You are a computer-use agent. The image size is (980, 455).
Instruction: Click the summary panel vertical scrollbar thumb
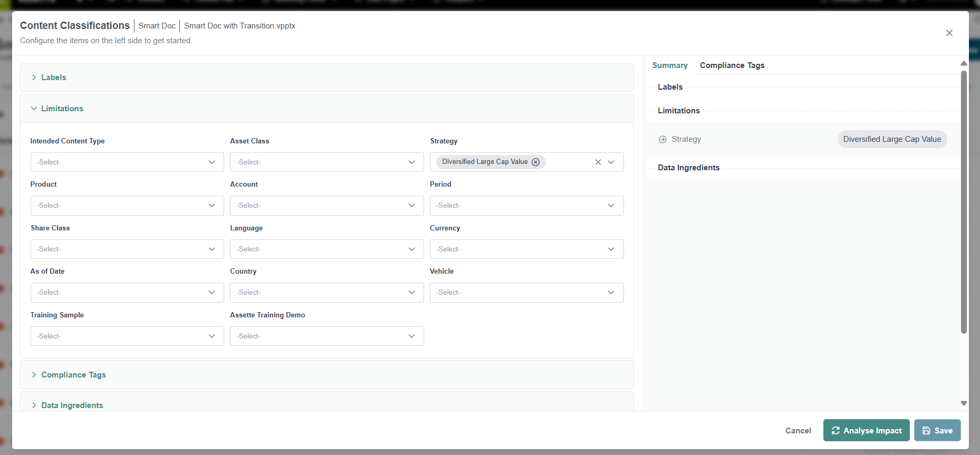tap(964, 202)
